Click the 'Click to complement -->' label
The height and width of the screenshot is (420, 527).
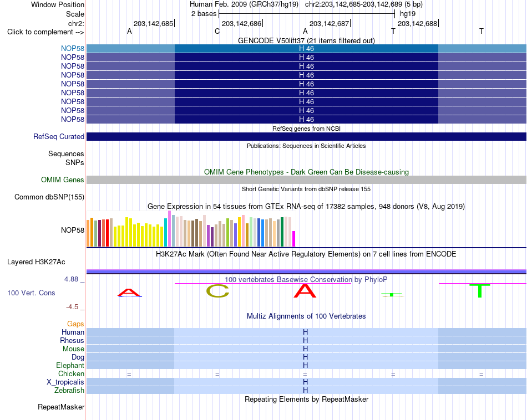45,32
